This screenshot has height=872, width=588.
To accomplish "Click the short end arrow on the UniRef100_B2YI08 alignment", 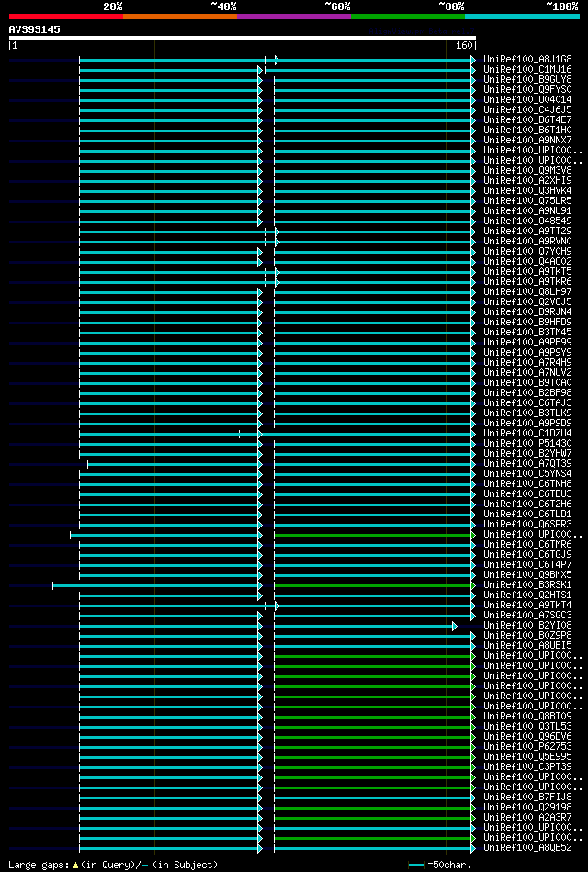I will pos(455,626).
